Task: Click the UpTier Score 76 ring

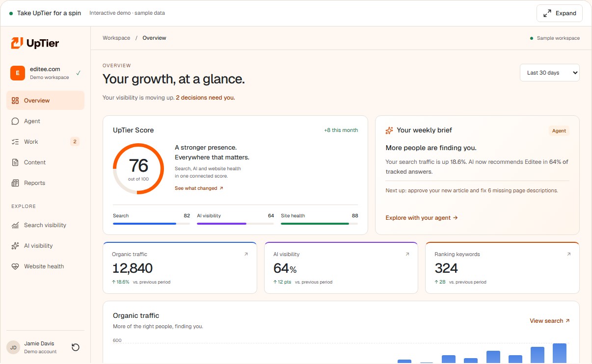Action: point(138,169)
